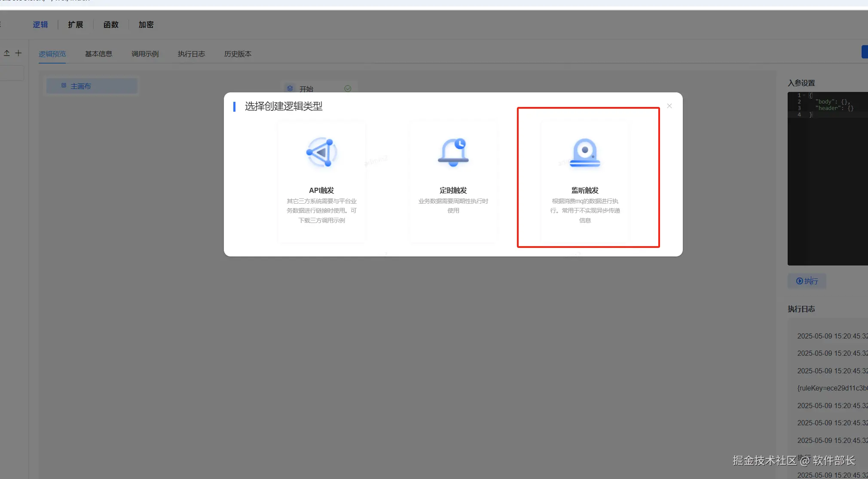Click the 开始 node layers icon

point(290,88)
